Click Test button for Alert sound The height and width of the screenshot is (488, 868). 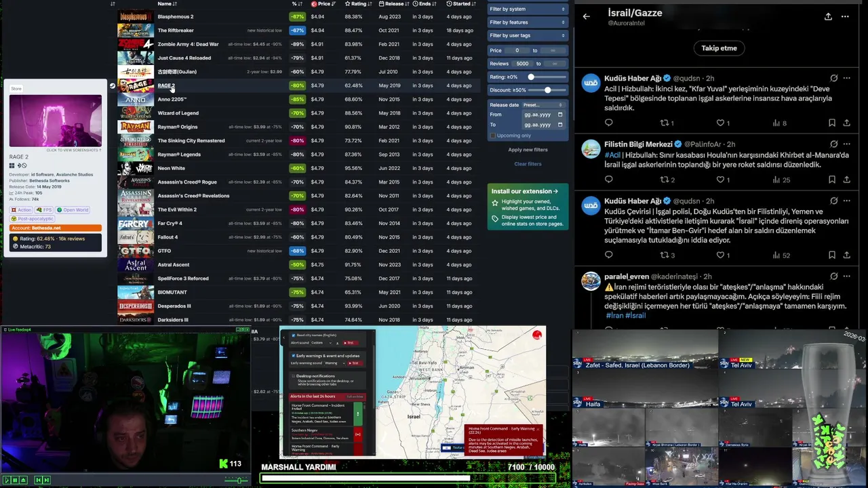[349, 343]
